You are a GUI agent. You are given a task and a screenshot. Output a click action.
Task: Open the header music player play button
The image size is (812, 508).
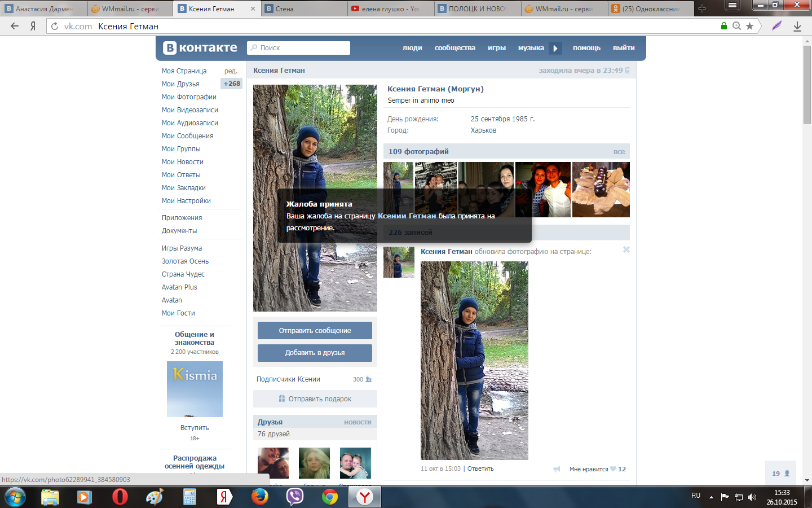tap(555, 49)
